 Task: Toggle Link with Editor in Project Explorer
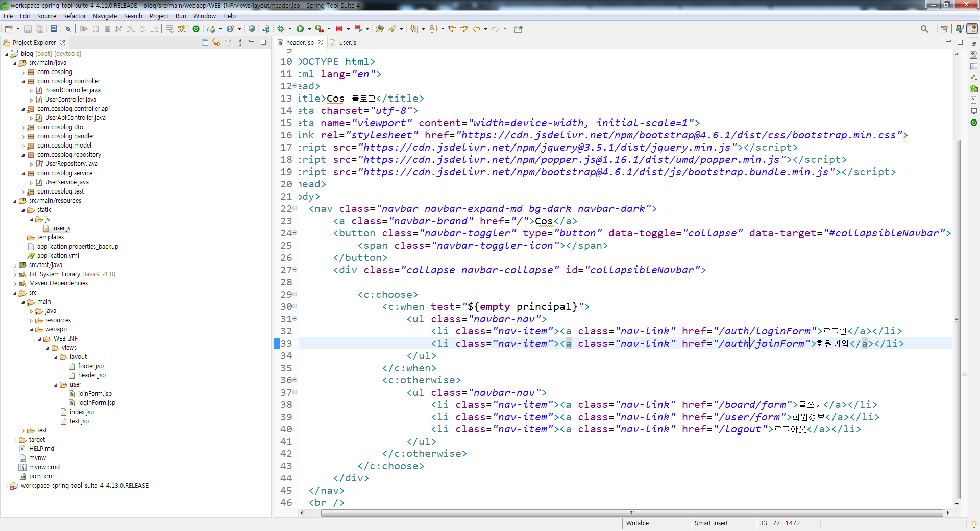(x=216, y=42)
